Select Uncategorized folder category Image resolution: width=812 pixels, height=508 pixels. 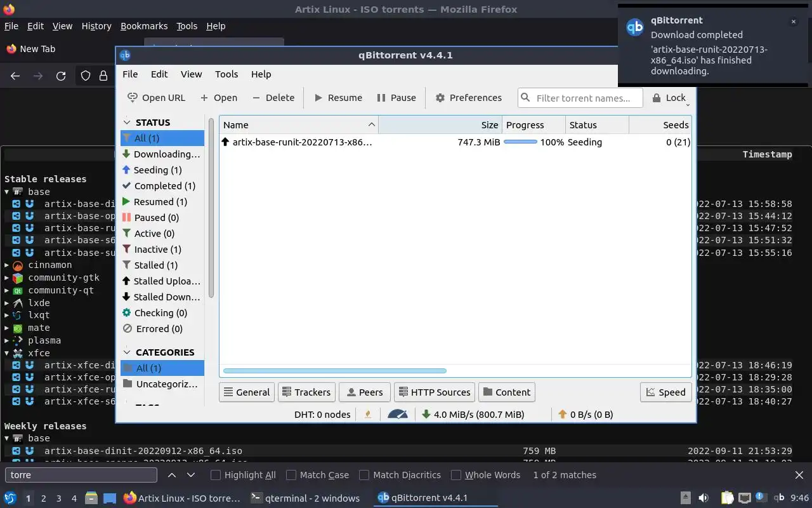[x=162, y=384]
